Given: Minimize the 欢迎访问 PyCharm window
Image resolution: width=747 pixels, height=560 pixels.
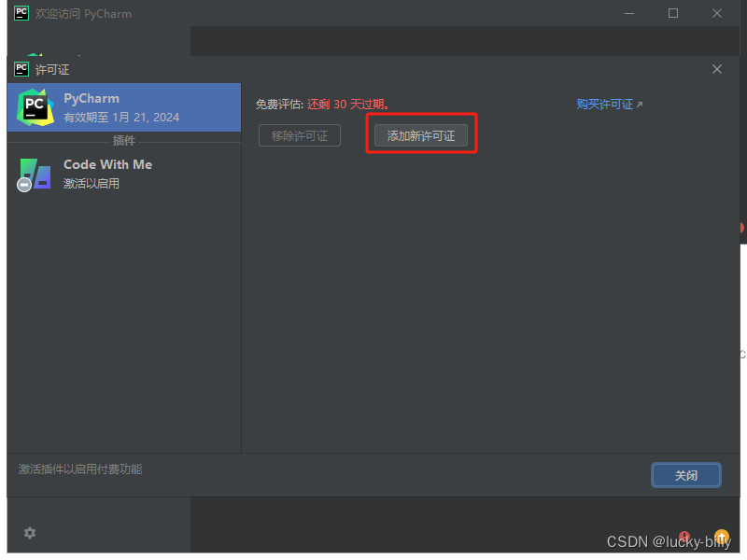Looking at the screenshot, I should point(629,13).
